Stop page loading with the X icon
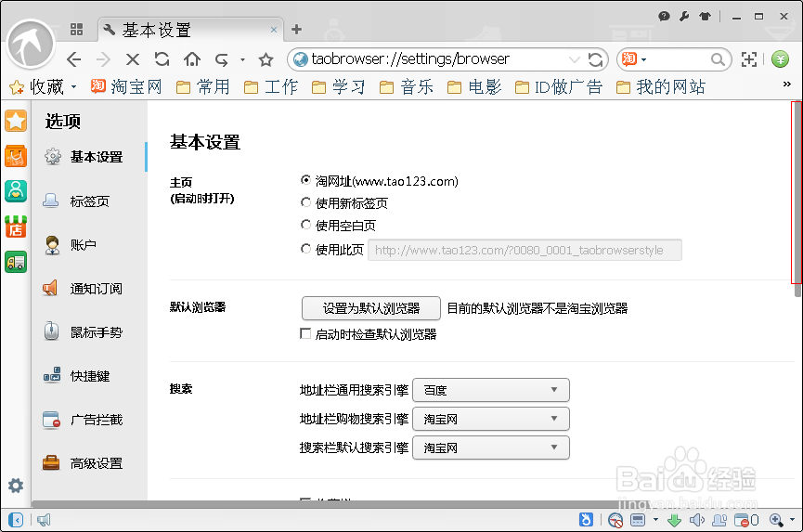The height and width of the screenshot is (532, 803). point(133,59)
